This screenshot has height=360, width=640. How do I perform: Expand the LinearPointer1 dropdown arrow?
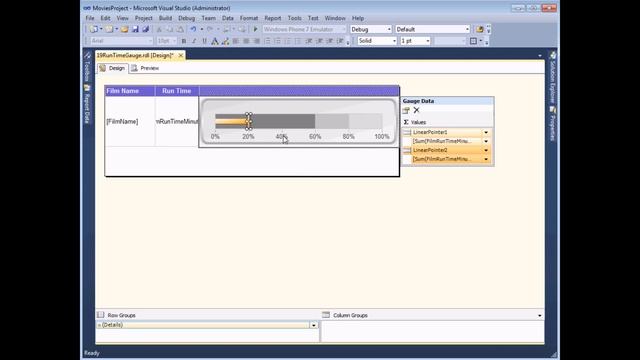point(486,132)
